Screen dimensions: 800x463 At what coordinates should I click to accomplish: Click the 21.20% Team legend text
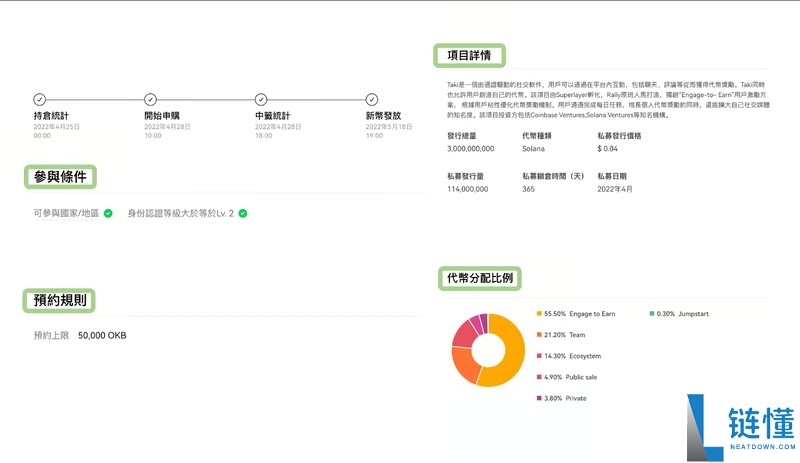tap(564, 334)
